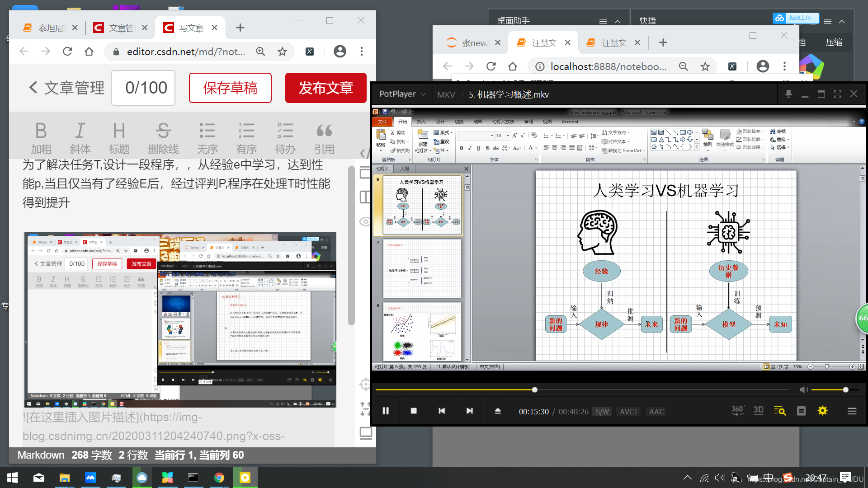
Task: Go back to 文章管理
Action: (x=66, y=88)
